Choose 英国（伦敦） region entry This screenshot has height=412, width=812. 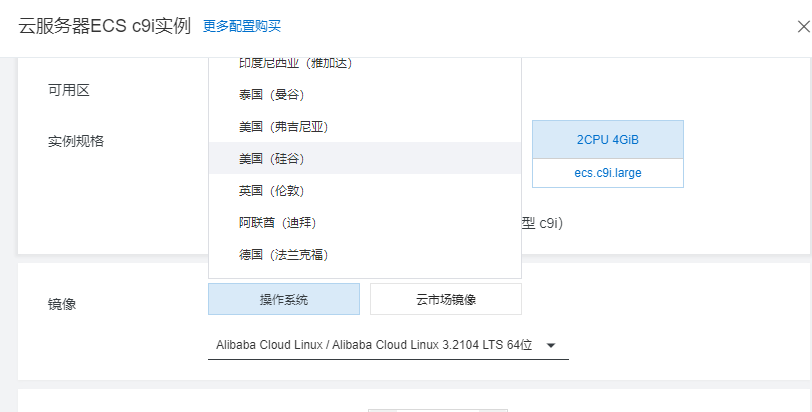(x=270, y=190)
